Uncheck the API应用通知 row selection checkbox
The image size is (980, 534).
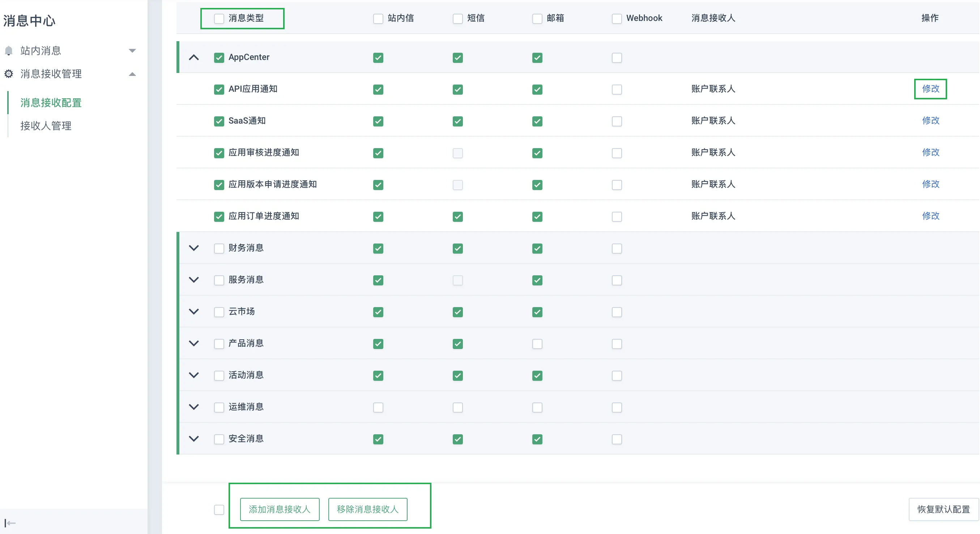[219, 90]
